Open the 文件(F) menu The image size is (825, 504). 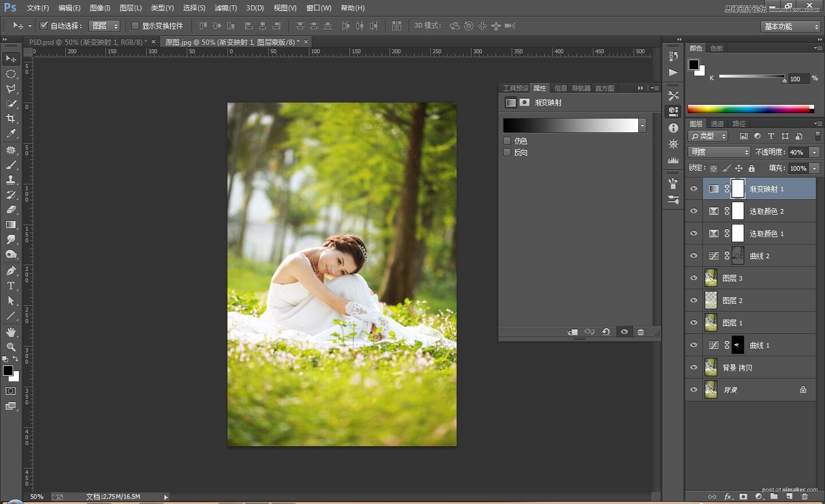(38, 8)
